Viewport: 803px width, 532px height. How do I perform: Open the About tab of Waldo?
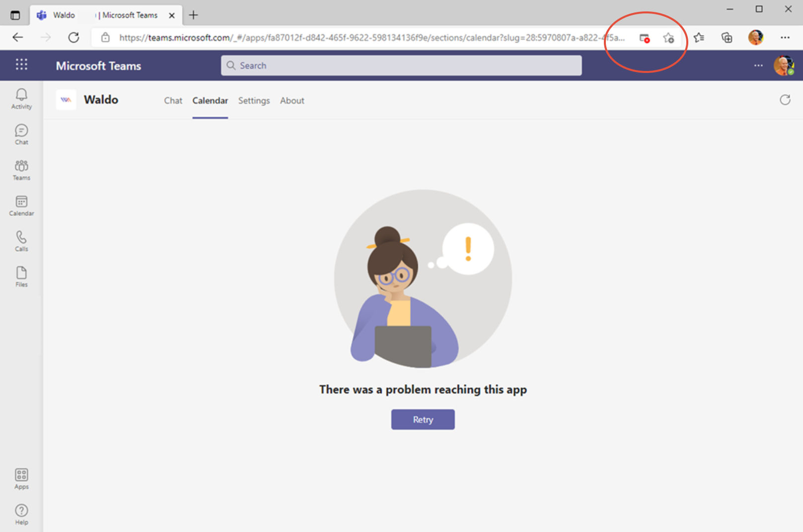[x=292, y=100]
